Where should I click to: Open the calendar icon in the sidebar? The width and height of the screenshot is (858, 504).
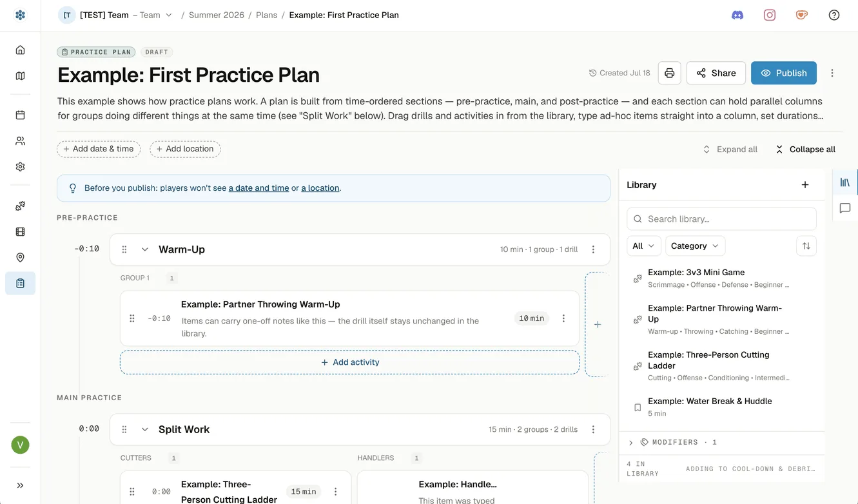tap(20, 115)
